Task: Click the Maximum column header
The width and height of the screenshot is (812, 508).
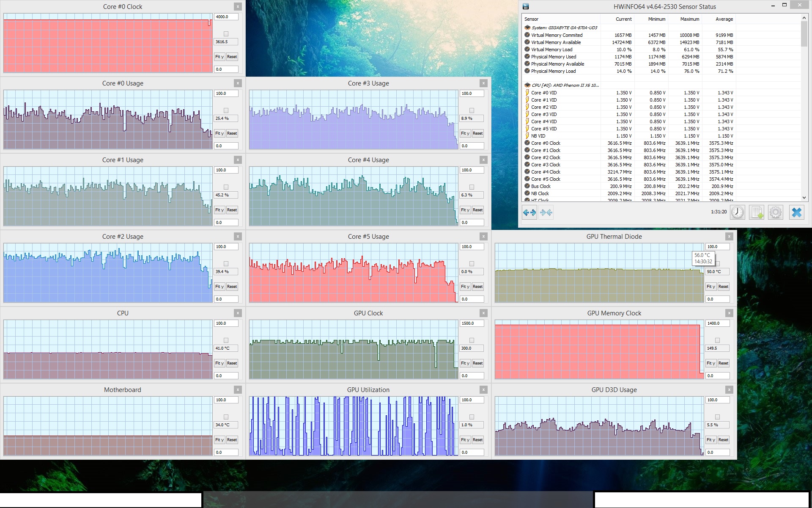Action: (689, 19)
